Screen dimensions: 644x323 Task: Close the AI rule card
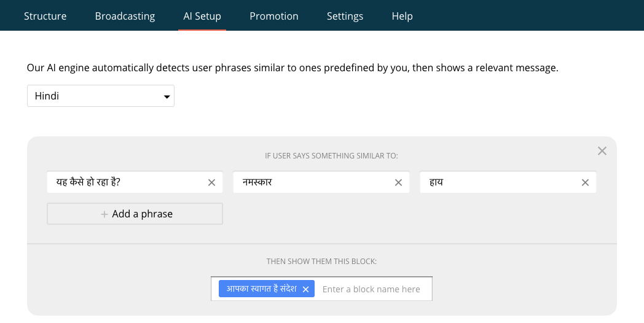(602, 151)
